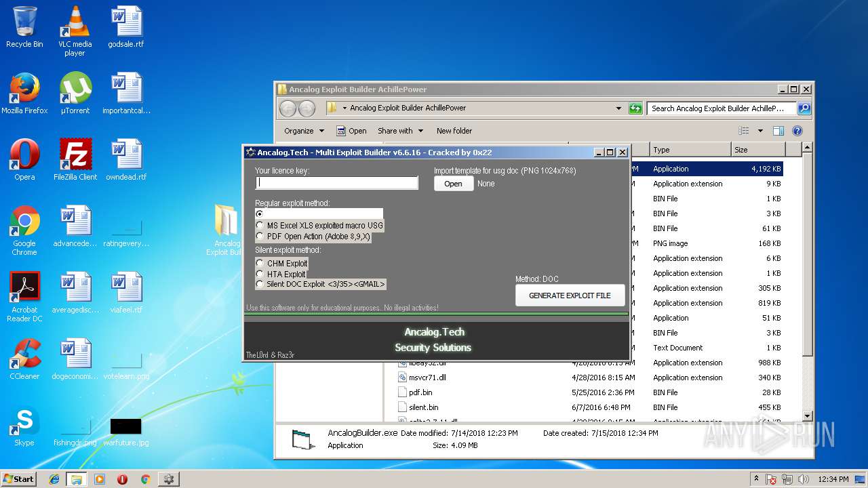Open Mozilla Firefox desktop shortcut
The height and width of the screenshot is (488, 868).
pyautogui.click(x=24, y=94)
